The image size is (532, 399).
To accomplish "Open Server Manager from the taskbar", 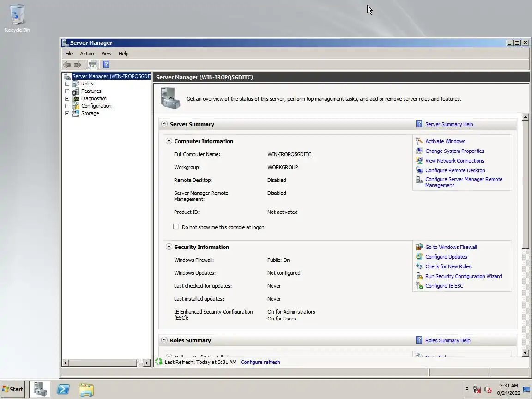I will click(40, 389).
